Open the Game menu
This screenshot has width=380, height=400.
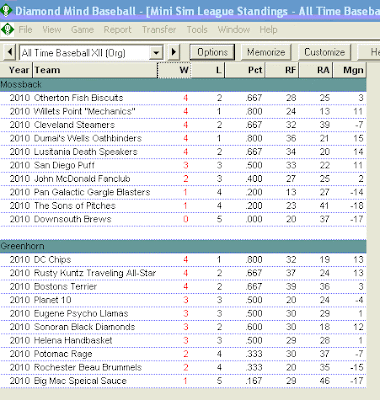pyautogui.click(x=82, y=30)
